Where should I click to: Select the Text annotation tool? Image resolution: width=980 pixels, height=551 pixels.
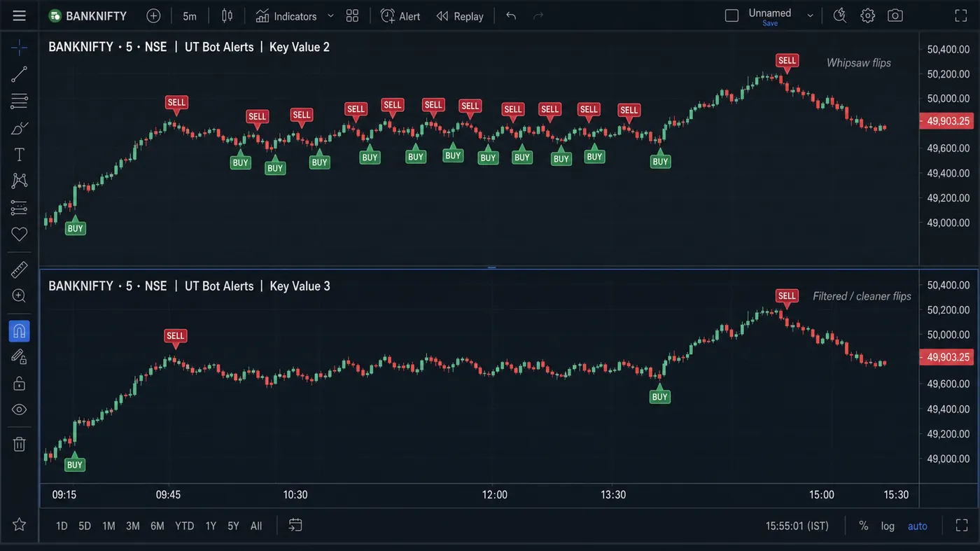pyautogui.click(x=19, y=155)
